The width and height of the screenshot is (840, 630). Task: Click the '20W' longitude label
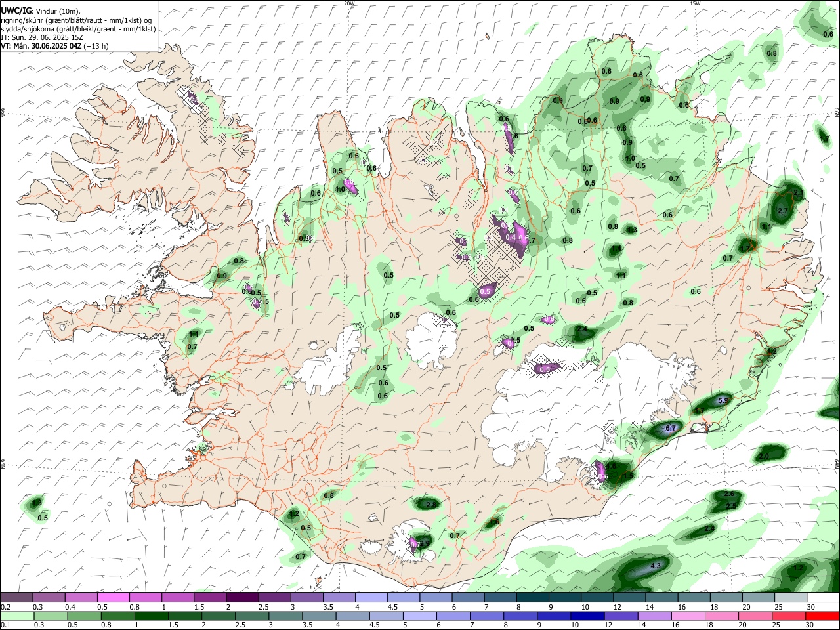(349, 3)
